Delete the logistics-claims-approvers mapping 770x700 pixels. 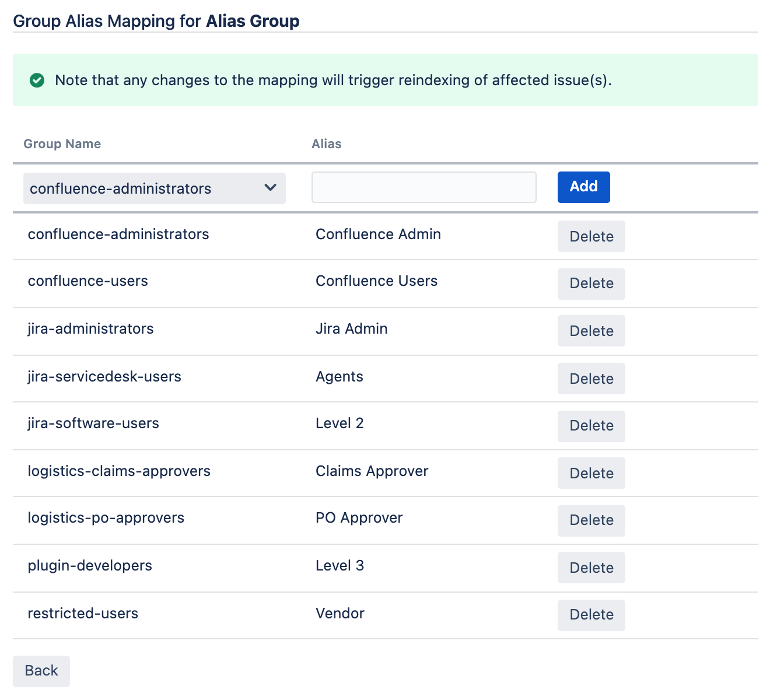[591, 473]
